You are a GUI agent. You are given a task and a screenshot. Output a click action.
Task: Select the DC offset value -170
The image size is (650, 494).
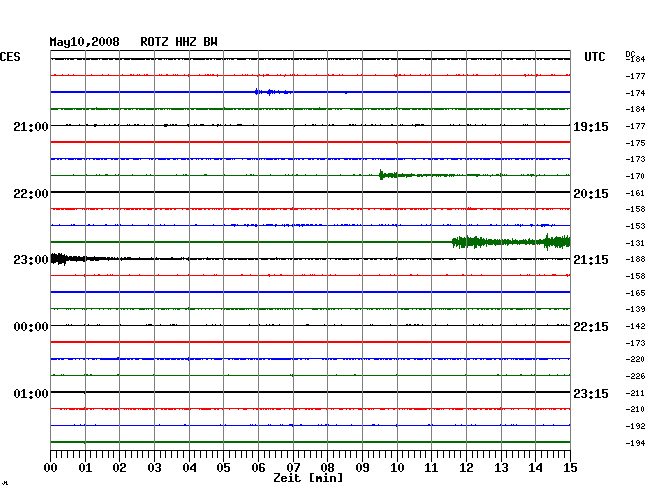(x=635, y=176)
